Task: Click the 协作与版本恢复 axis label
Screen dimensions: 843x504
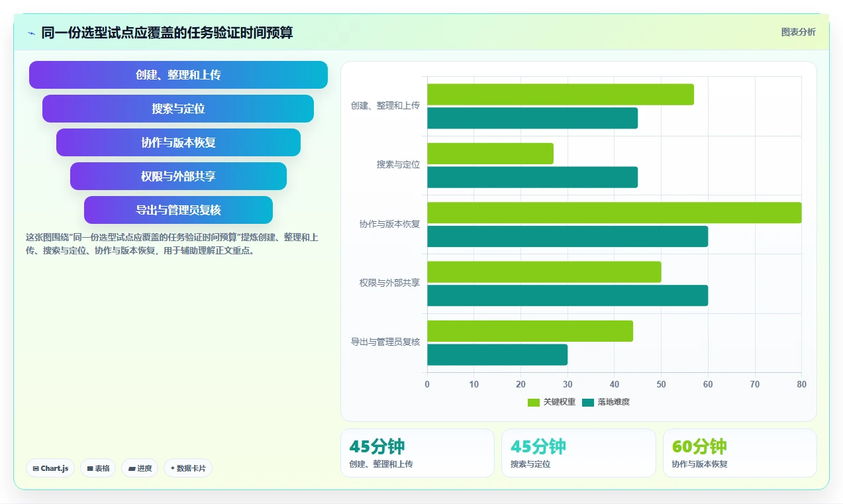Action: click(x=389, y=224)
